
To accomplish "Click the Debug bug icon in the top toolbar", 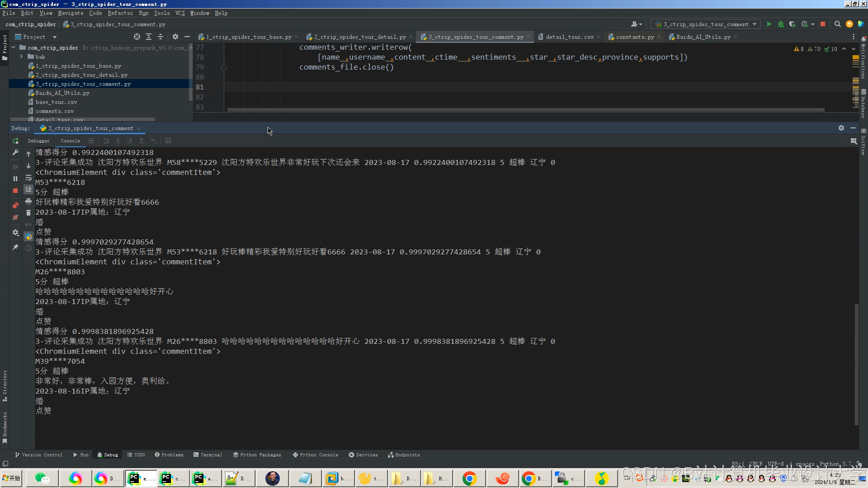I will [x=781, y=24].
